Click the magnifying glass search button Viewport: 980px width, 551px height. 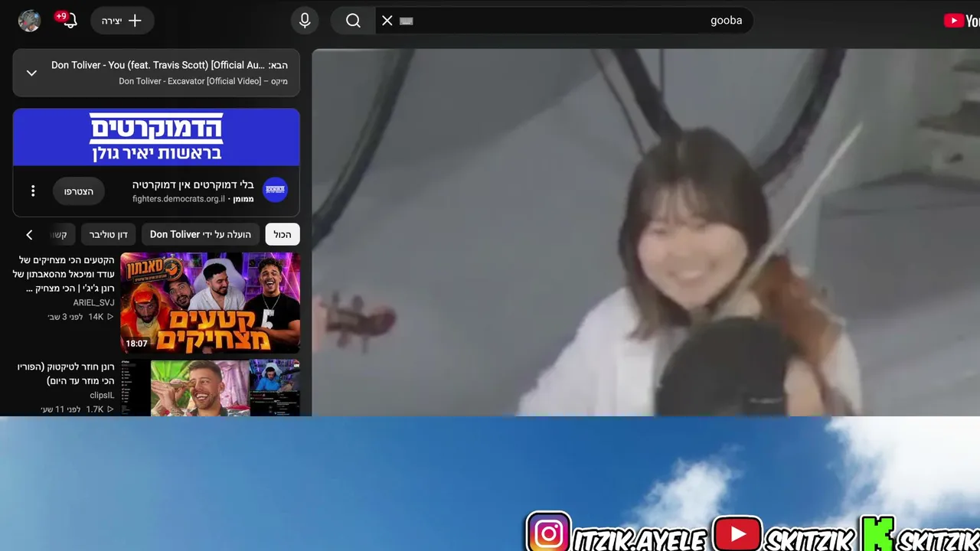pos(353,21)
